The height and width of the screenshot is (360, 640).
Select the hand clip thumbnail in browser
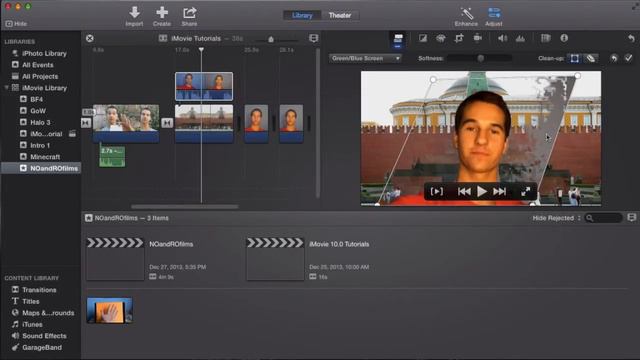tap(109, 310)
